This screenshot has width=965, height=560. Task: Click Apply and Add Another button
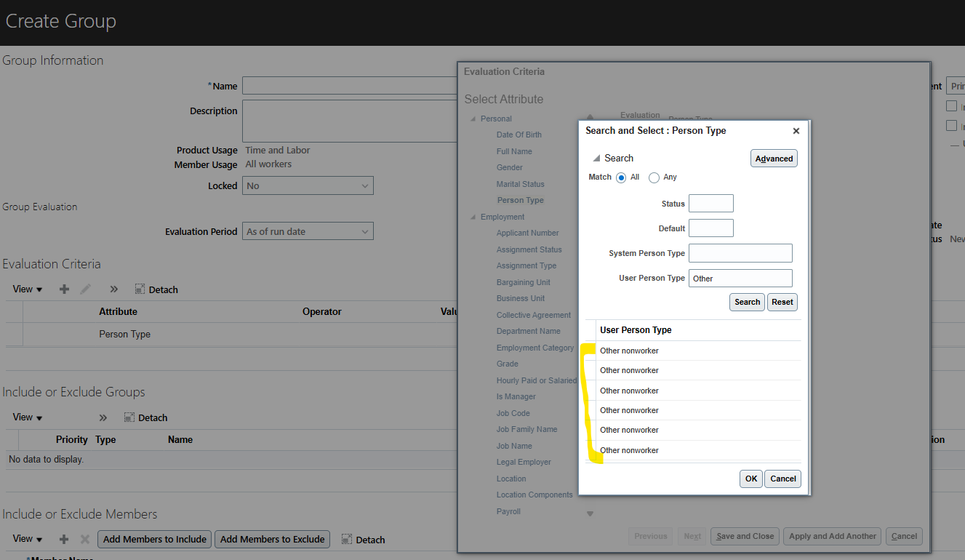click(833, 536)
